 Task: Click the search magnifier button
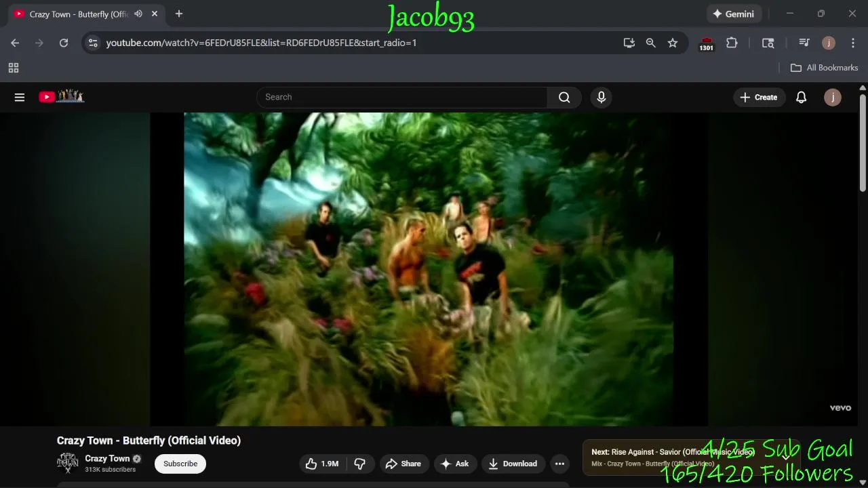564,97
